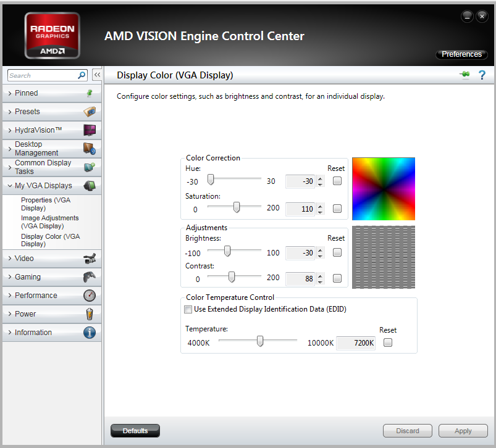The image size is (496, 448).
Task: Increase Hue value with up arrow
Action: point(320,178)
